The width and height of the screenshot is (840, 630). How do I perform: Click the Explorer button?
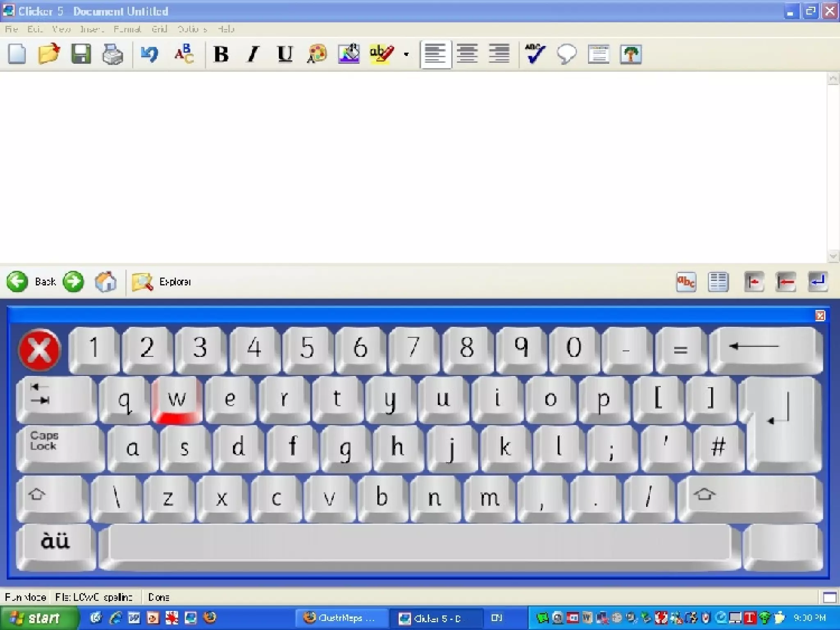162,282
